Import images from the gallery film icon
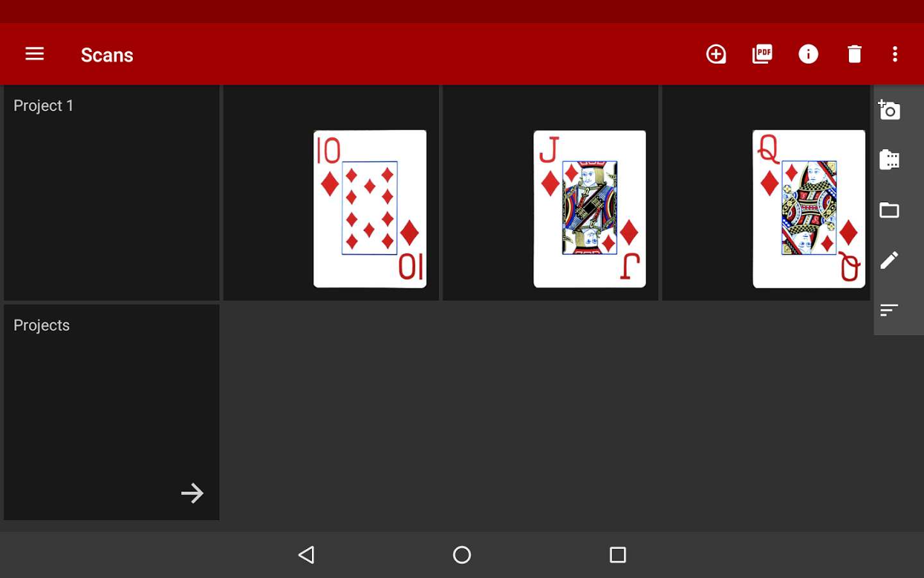Screen dimensions: 924x578 point(889,159)
